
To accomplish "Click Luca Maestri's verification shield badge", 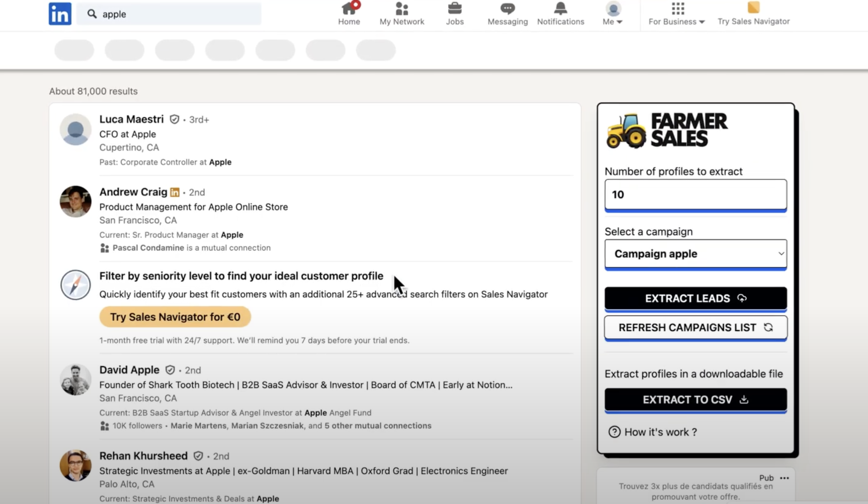I will [174, 119].
